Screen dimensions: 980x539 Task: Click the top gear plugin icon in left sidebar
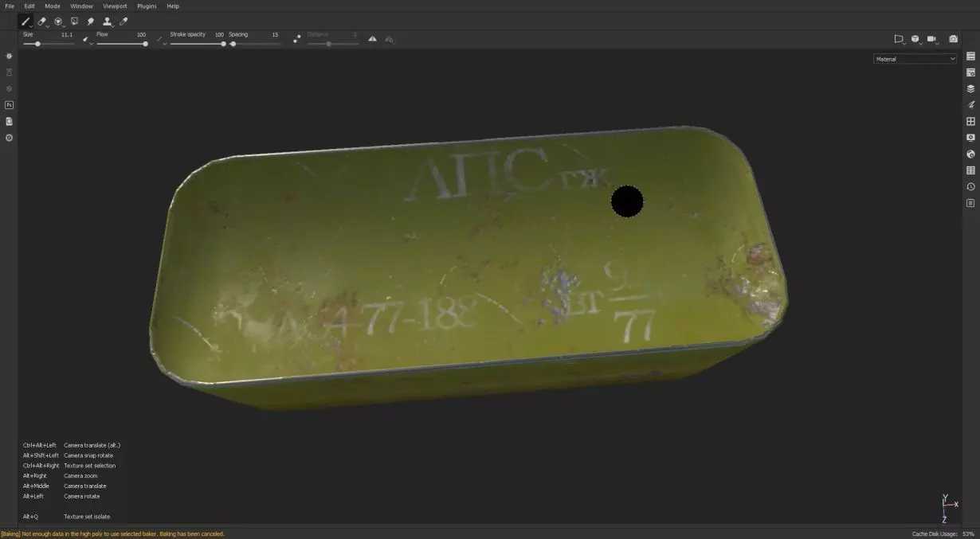(10, 57)
